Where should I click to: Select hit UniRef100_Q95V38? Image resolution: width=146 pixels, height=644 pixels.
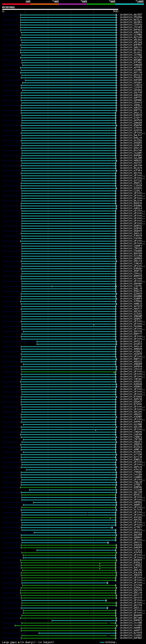(131, 399)
